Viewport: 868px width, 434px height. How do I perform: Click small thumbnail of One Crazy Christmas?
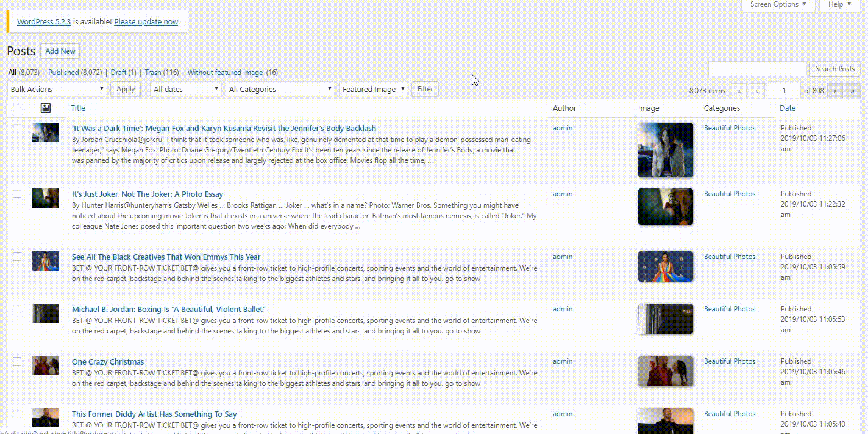45,366
